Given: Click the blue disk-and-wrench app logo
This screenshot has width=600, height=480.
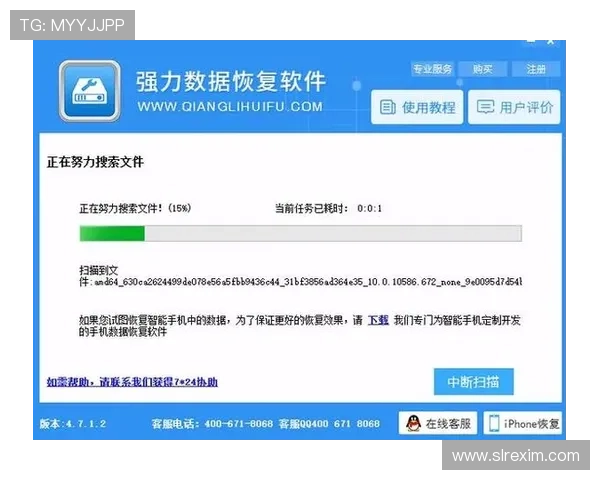Looking at the screenshot, I should (90, 91).
